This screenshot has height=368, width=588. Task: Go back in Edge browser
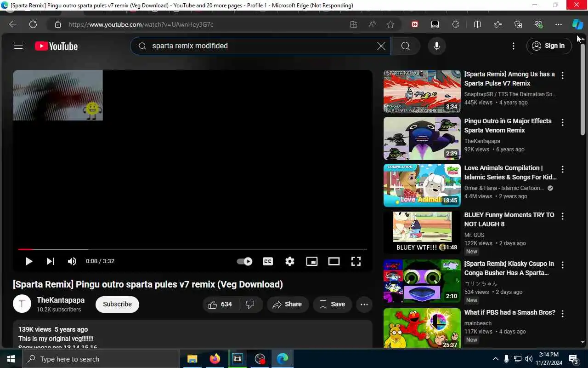[13, 24]
